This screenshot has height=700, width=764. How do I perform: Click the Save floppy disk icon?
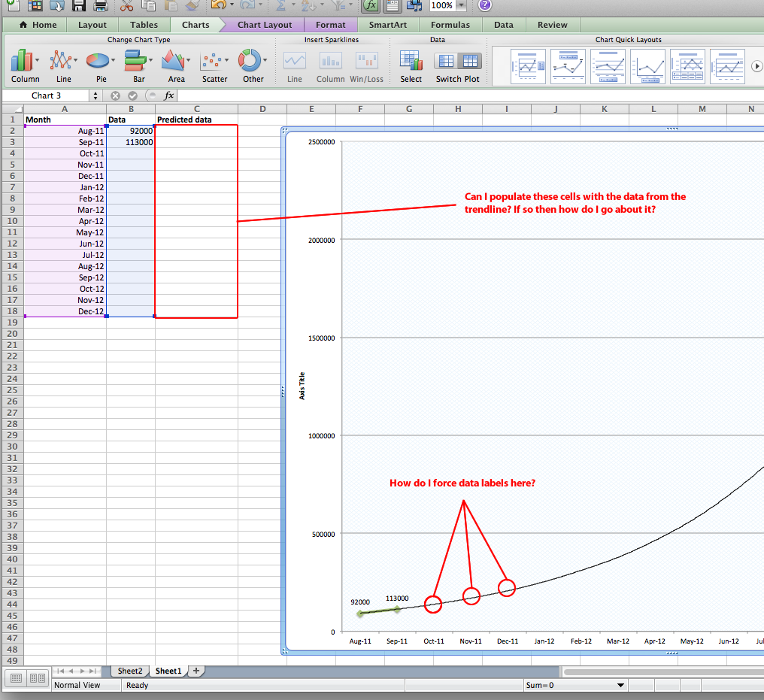(x=79, y=5)
